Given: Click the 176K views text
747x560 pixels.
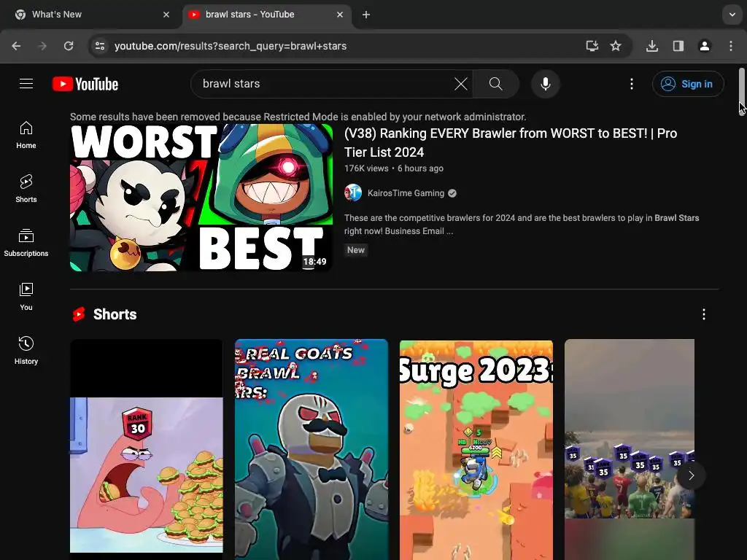Looking at the screenshot, I should (x=366, y=168).
